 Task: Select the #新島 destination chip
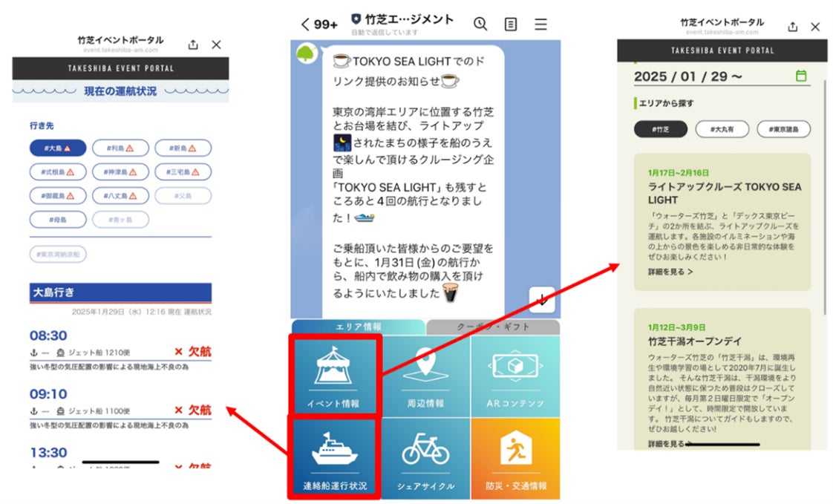pos(183,148)
